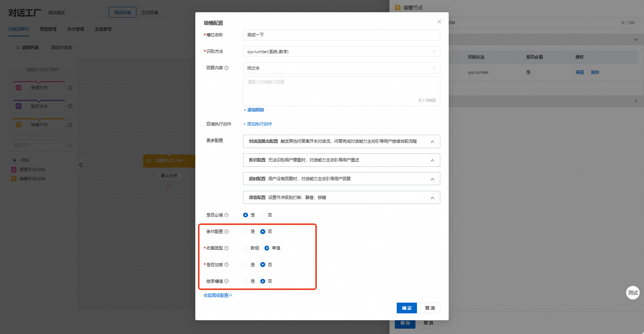Switch to the 变量管理 tab
The height and width of the screenshot is (334, 644).
103,29
